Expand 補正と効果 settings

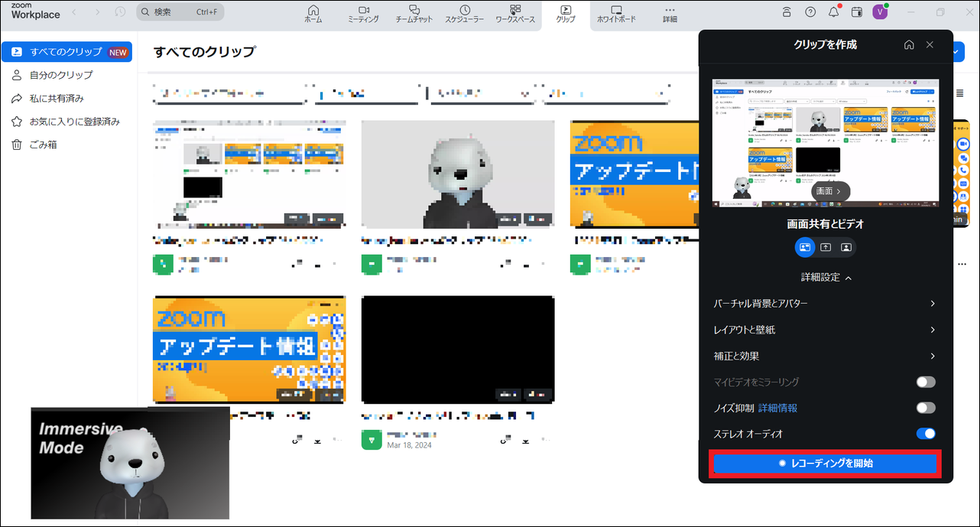coord(825,356)
